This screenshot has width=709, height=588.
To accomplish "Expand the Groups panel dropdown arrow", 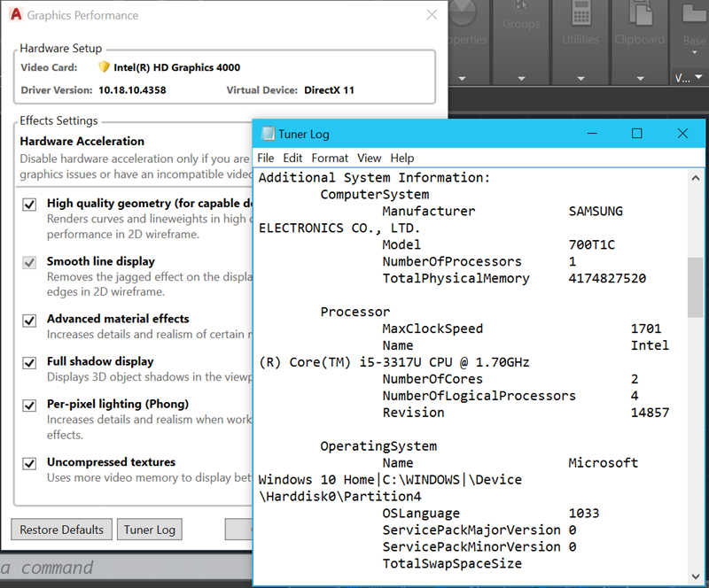I will pos(521,78).
